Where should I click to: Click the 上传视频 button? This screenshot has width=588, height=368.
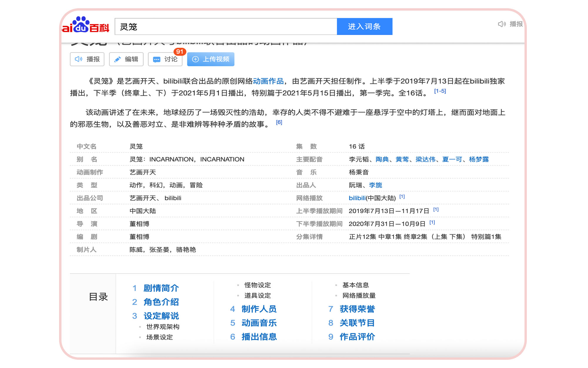pyautogui.click(x=211, y=59)
